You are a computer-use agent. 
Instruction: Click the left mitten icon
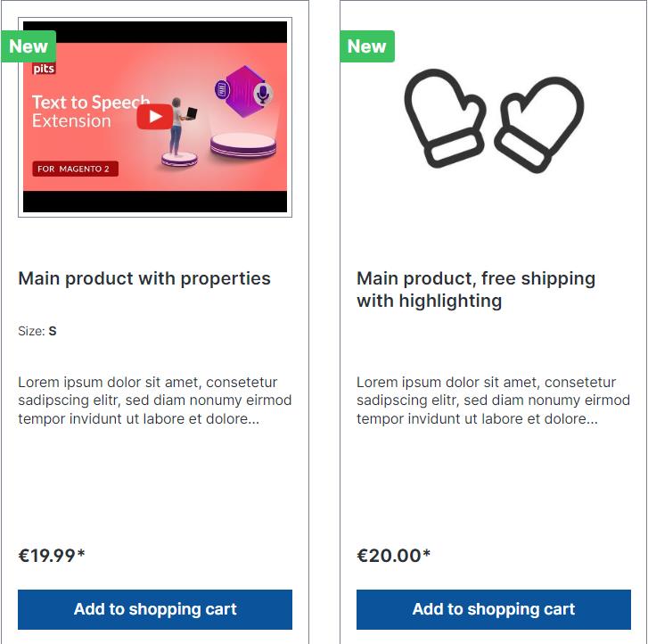(x=444, y=117)
